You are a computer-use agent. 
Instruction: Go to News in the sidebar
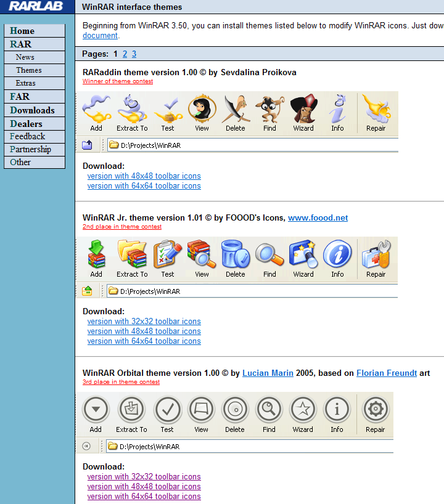click(35, 57)
